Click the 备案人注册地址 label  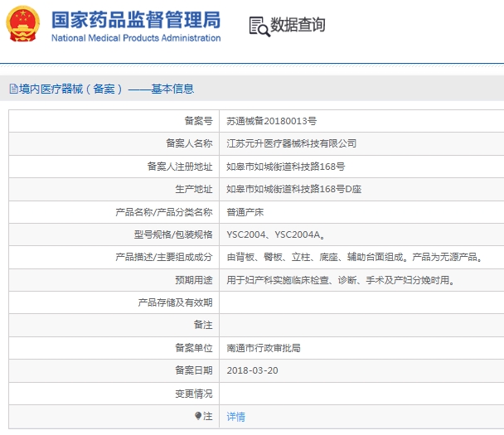coord(180,167)
